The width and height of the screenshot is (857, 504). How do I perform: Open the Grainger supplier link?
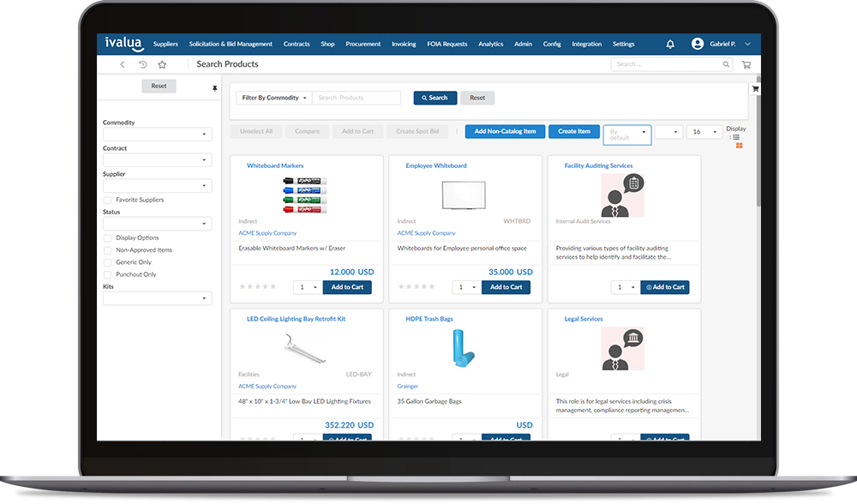407,387
